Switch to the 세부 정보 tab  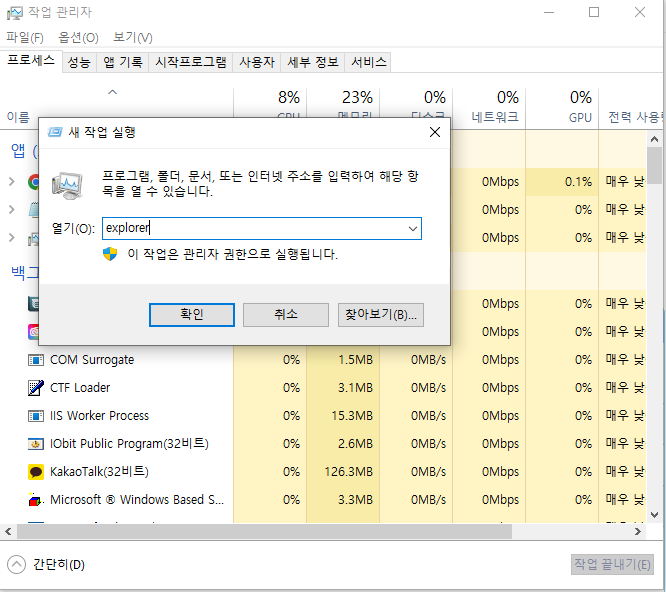313,62
